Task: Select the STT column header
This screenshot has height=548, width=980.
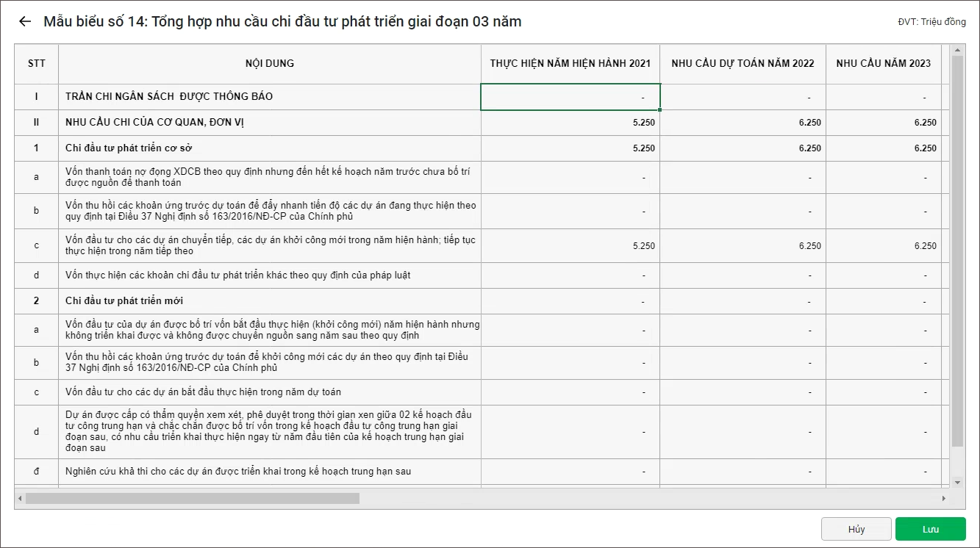Action: (x=37, y=64)
